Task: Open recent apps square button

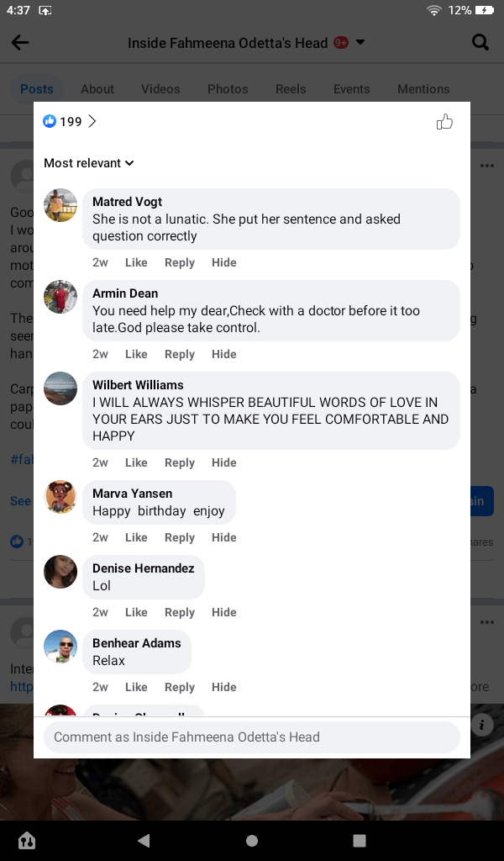Action: [x=360, y=840]
